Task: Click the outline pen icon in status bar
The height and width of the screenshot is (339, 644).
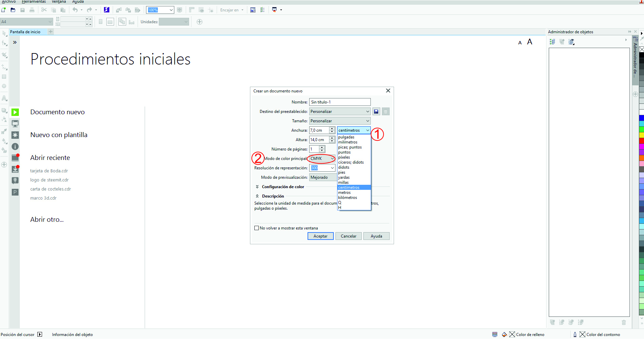Action: (575, 334)
